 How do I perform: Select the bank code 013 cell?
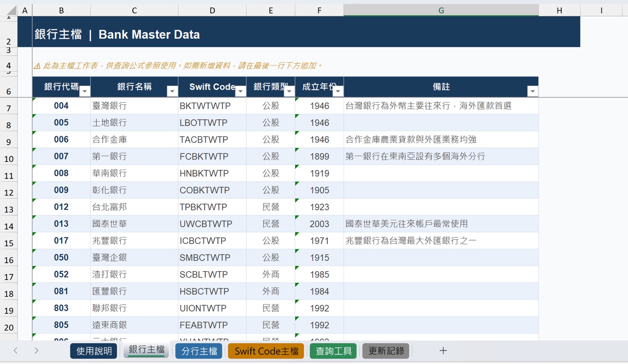point(61,224)
